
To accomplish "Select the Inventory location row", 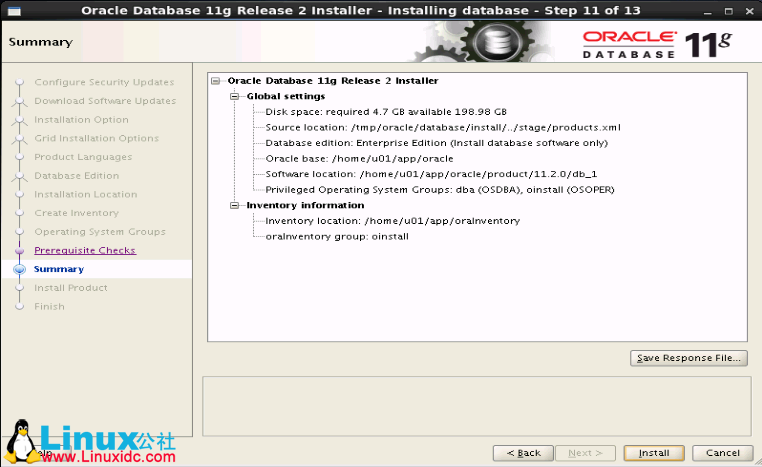I will [393, 221].
